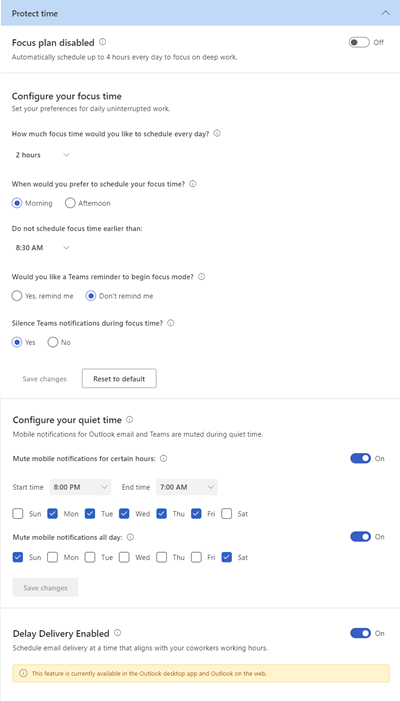Click info icon next to Configure your quiet time

tap(130, 419)
